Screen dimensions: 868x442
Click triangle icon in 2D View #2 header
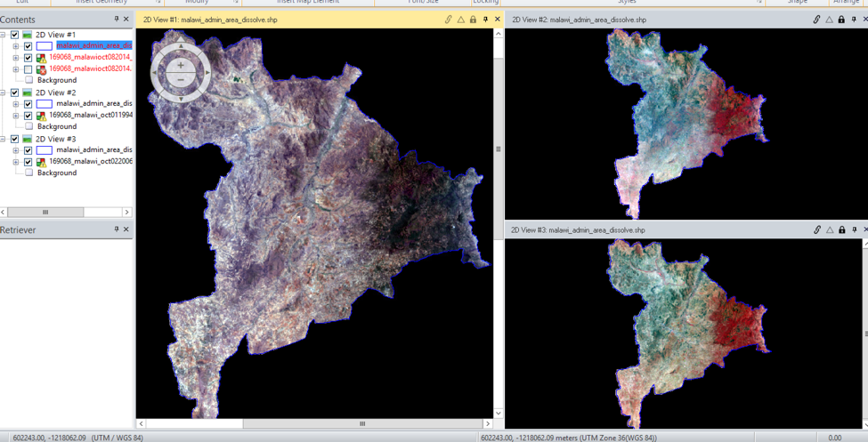pyautogui.click(x=829, y=20)
